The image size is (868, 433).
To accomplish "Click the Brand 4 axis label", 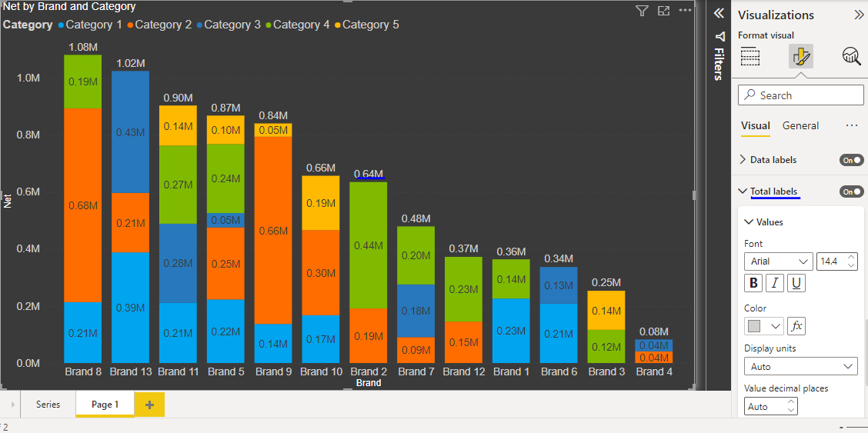I will click(x=654, y=371).
